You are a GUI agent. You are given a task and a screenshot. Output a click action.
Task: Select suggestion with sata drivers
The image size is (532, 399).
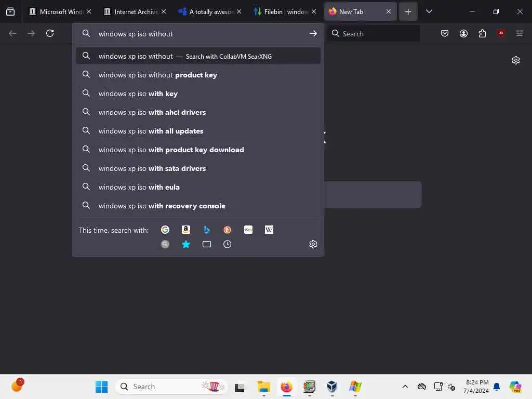[x=198, y=168]
